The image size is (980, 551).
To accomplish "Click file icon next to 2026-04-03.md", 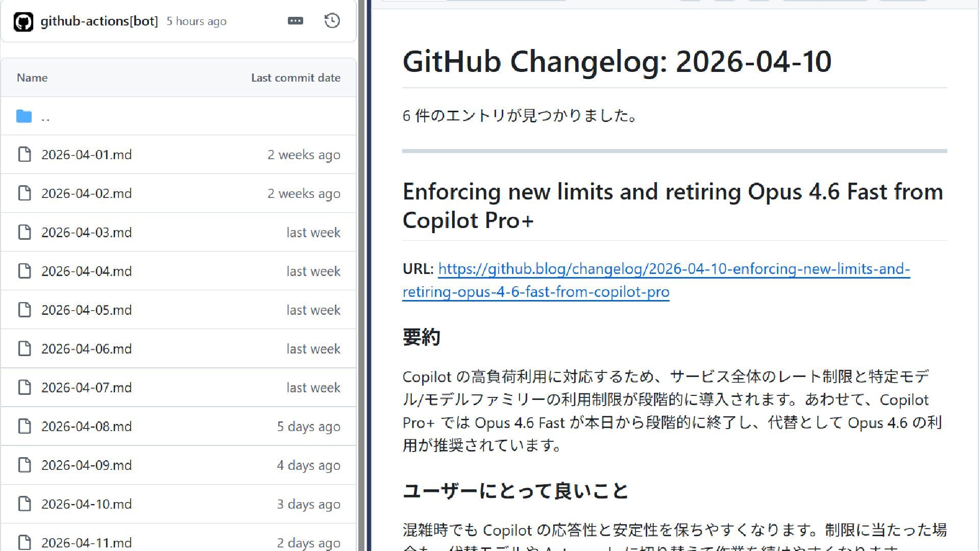I will pos(24,232).
